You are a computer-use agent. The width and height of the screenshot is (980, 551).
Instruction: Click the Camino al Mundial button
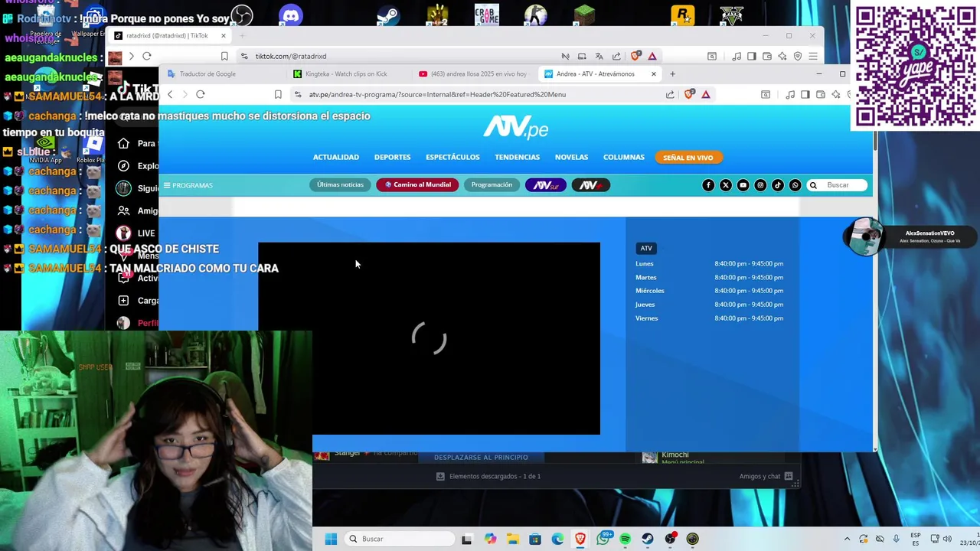tap(418, 185)
